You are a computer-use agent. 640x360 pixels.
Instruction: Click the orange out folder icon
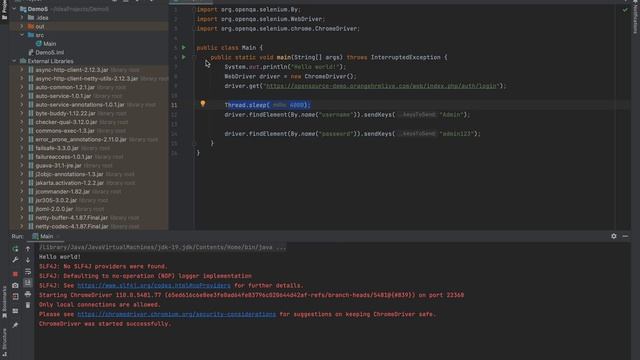click(x=31, y=26)
